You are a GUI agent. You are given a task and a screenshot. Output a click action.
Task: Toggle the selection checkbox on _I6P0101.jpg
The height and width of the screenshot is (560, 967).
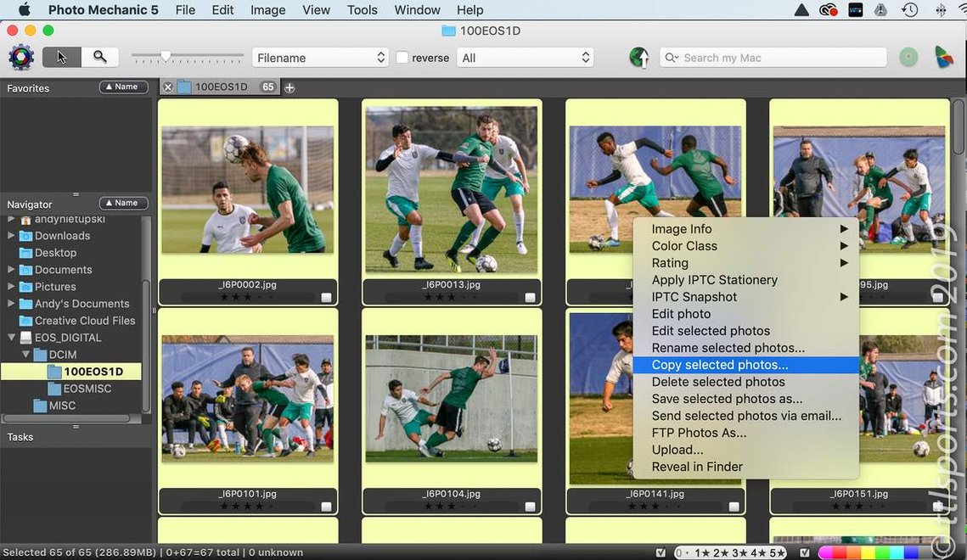[x=326, y=507]
